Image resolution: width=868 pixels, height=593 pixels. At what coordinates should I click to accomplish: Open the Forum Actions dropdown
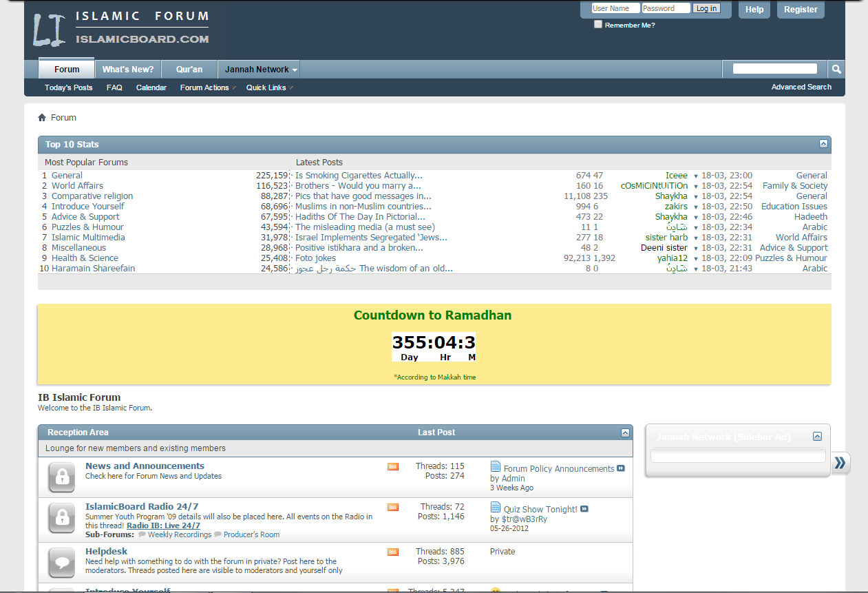tap(207, 87)
